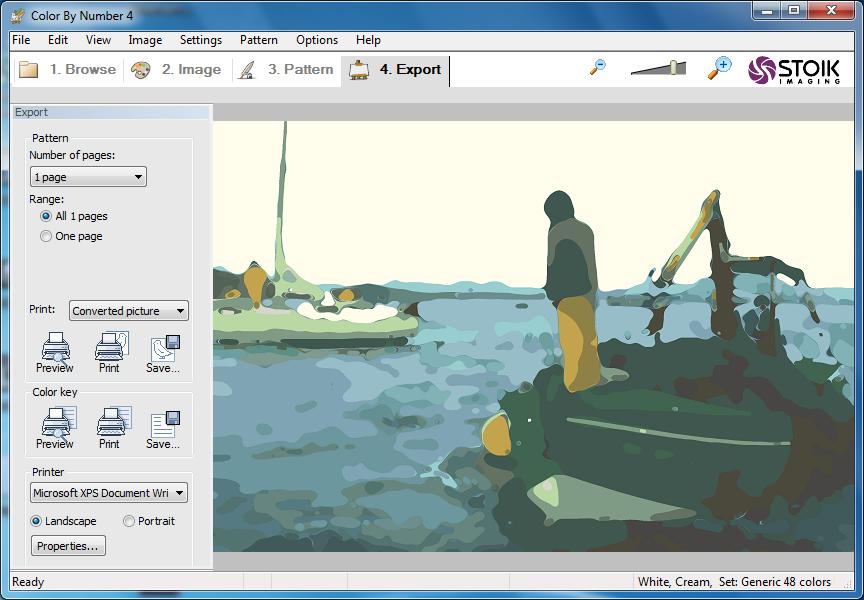Choose Portrait orientation
The height and width of the screenshot is (600, 864).
[x=128, y=521]
